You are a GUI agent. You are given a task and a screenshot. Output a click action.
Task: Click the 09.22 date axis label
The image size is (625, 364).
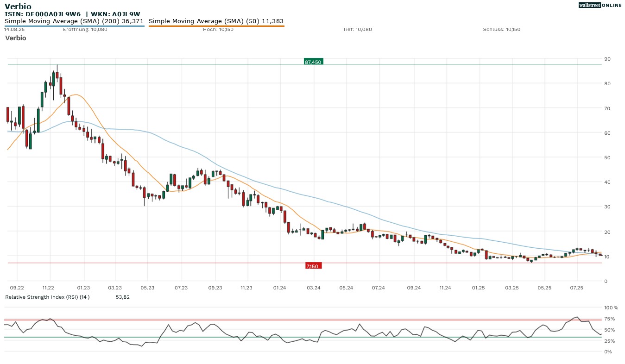tap(17, 288)
